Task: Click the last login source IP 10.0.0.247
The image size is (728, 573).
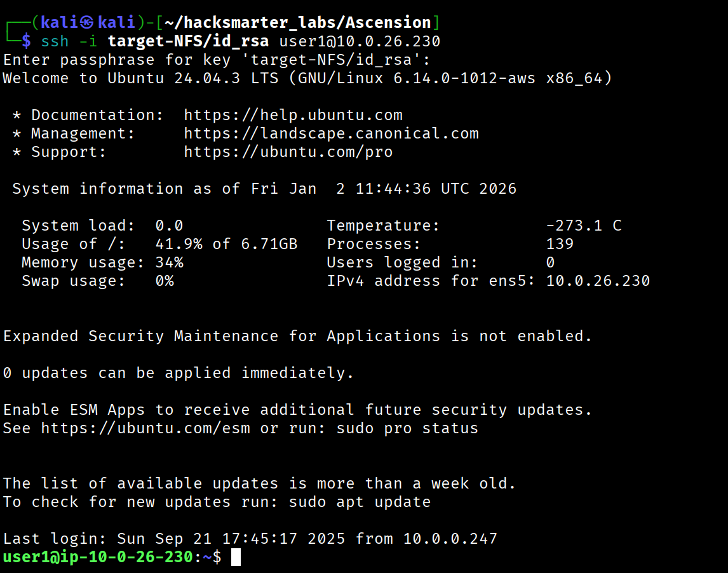Action: [450, 539]
